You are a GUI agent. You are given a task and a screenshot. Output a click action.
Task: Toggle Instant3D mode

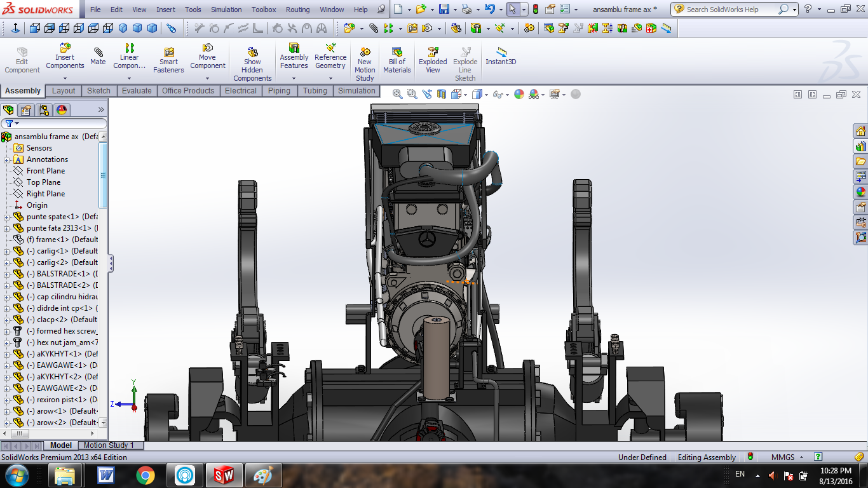point(501,57)
